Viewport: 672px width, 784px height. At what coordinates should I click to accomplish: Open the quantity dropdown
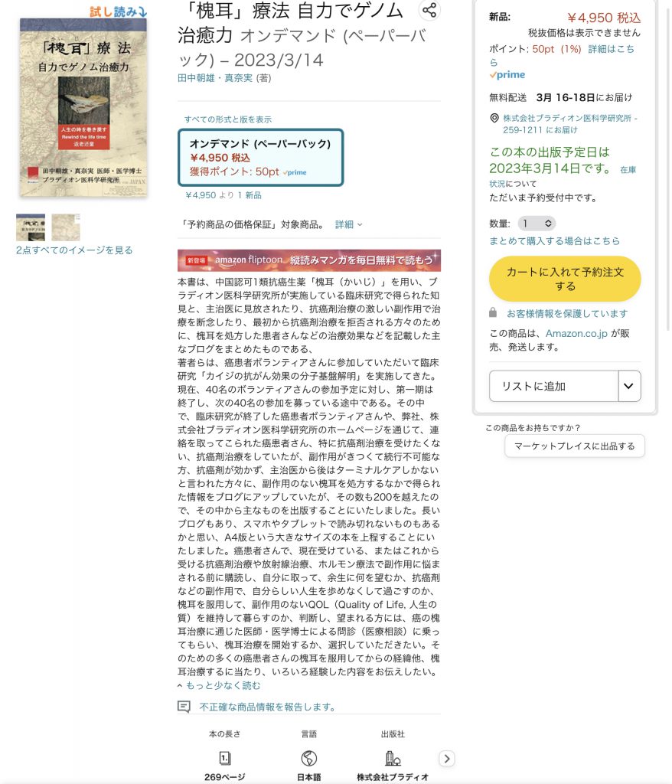click(537, 223)
